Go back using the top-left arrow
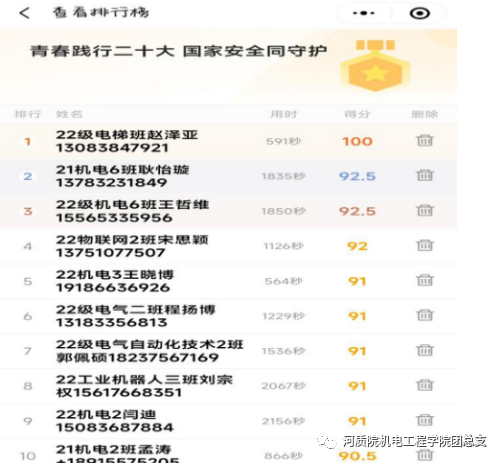 (25, 13)
